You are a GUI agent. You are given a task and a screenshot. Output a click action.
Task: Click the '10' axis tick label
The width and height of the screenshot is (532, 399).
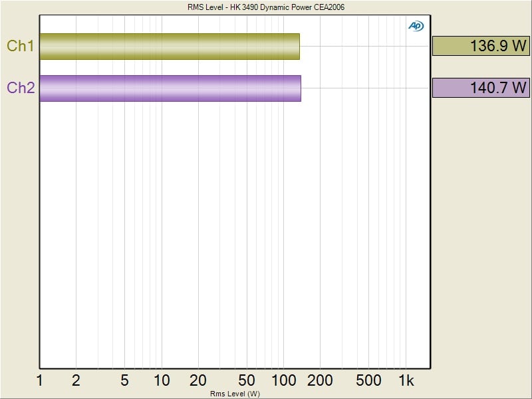(x=162, y=380)
